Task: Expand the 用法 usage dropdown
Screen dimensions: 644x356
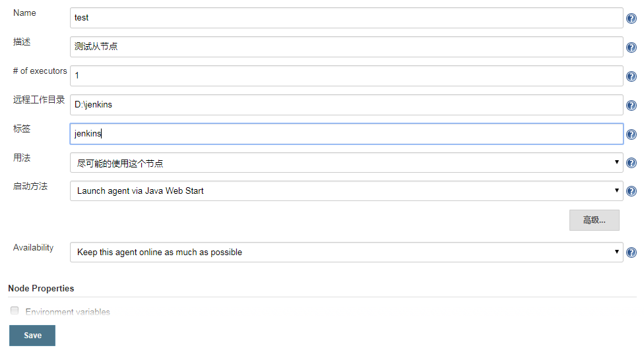Action: 346,162
